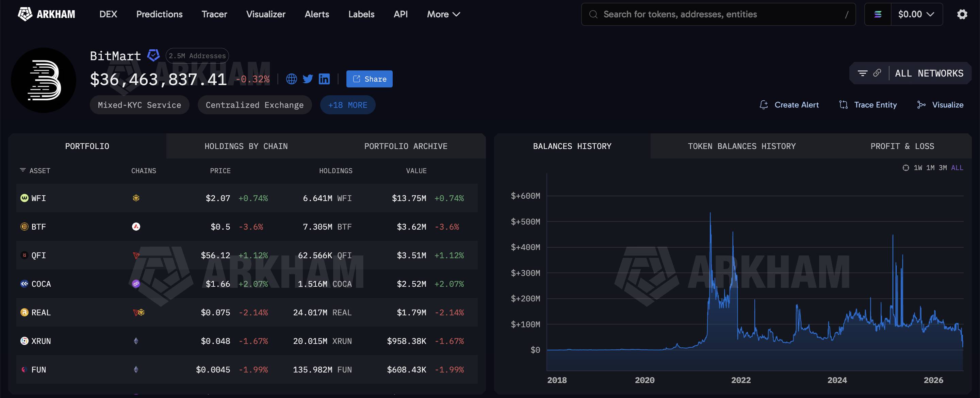Click the blue Share button

click(x=369, y=79)
